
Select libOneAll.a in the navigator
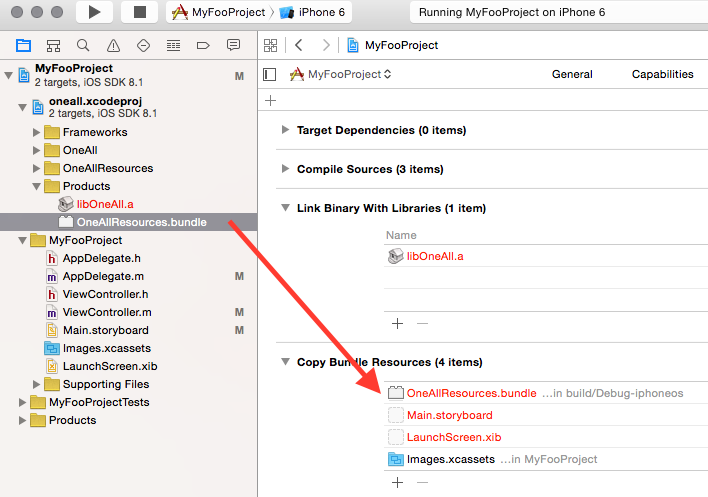point(129,204)
